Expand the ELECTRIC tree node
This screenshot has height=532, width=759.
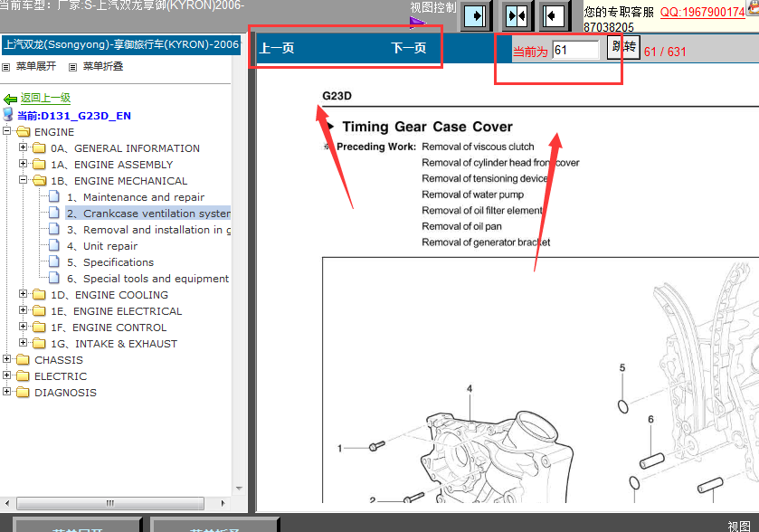pos(6,375)
